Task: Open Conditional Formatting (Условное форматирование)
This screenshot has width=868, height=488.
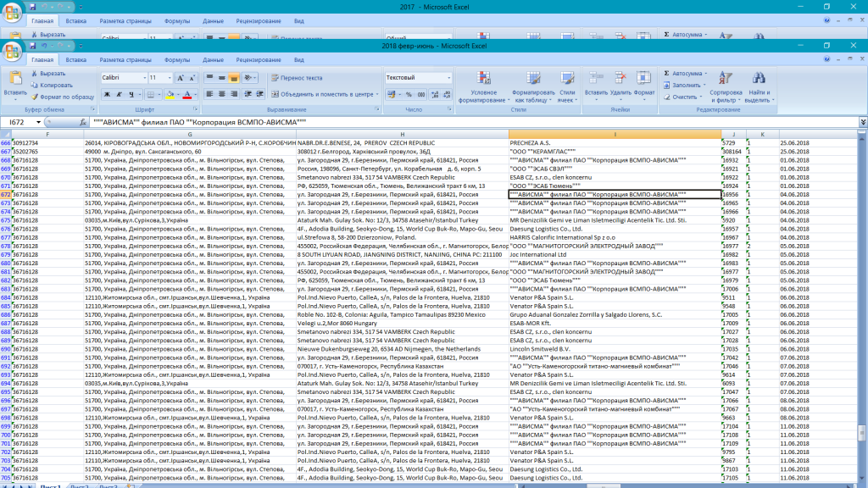Action: click(484, 78)
